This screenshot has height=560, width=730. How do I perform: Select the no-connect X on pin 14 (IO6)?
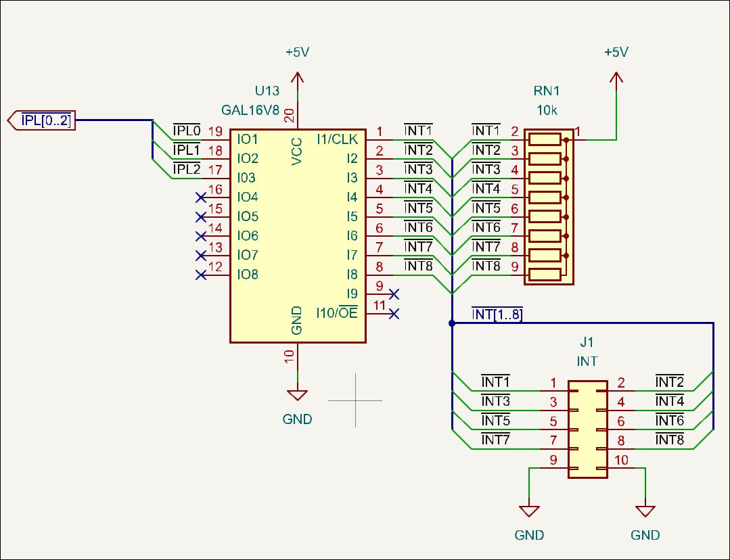coord(201,237)
